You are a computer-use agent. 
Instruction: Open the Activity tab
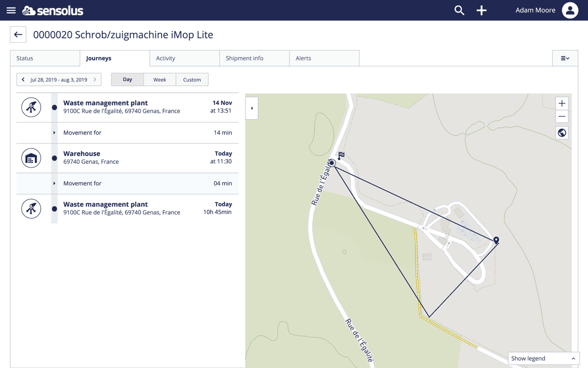point(185,58)
